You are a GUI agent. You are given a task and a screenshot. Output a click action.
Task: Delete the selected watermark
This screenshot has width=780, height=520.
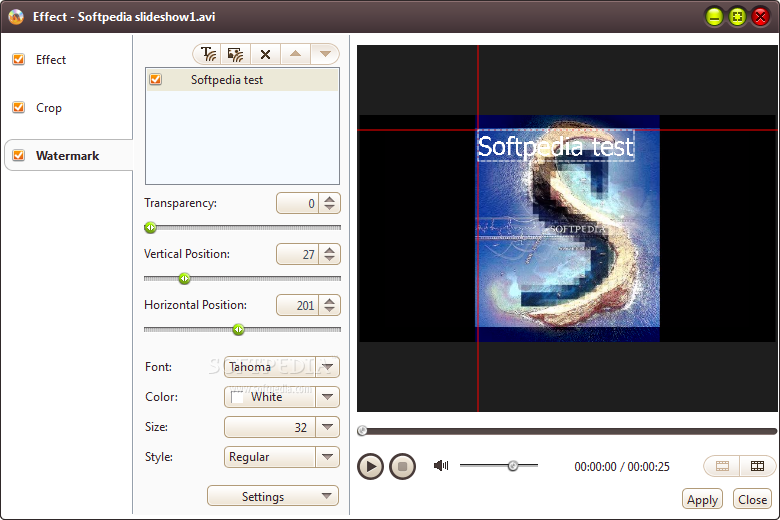[266, 54]
